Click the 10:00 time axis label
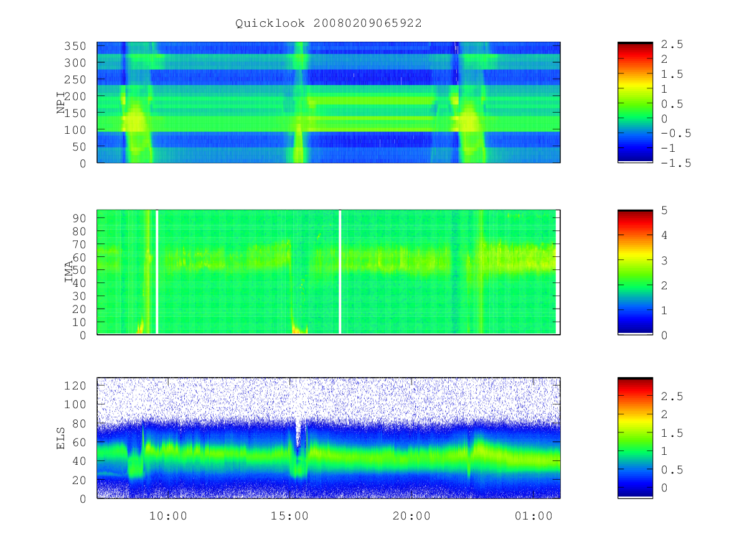 tap(169, 516)
